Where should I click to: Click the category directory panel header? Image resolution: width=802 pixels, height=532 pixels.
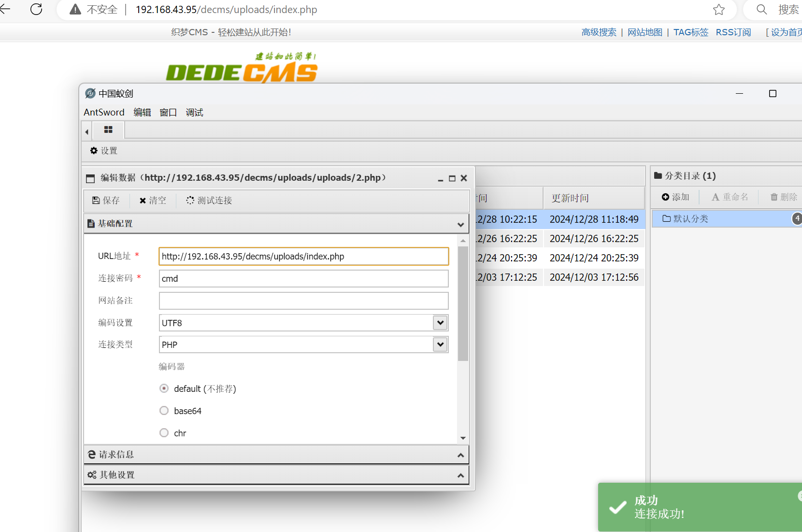(727, 175)
